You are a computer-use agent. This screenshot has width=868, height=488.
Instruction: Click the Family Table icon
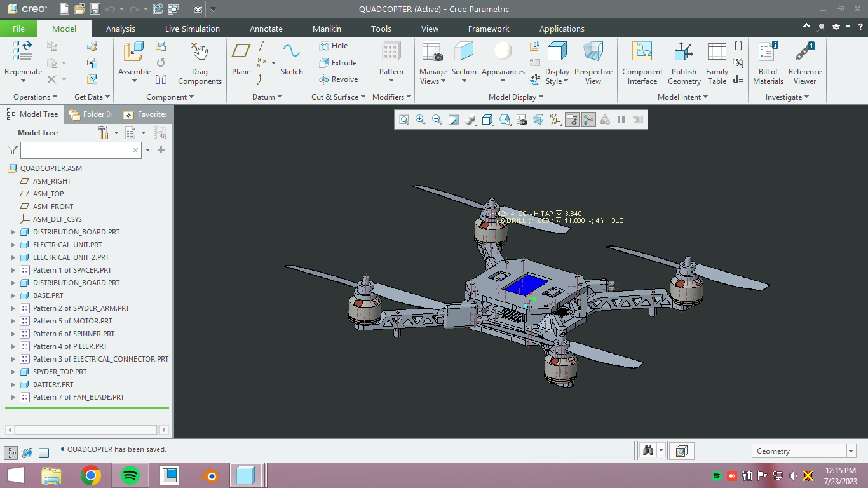[717, 52]
